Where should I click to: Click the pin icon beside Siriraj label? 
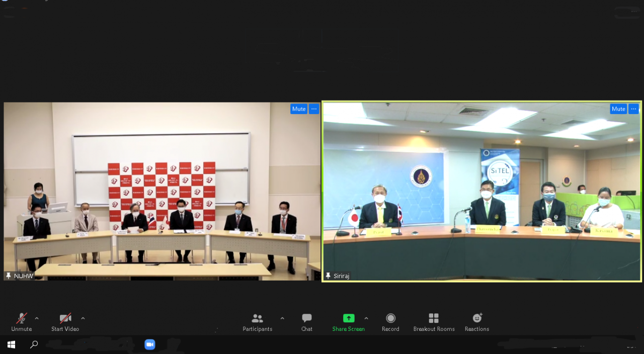coord(329,276)
